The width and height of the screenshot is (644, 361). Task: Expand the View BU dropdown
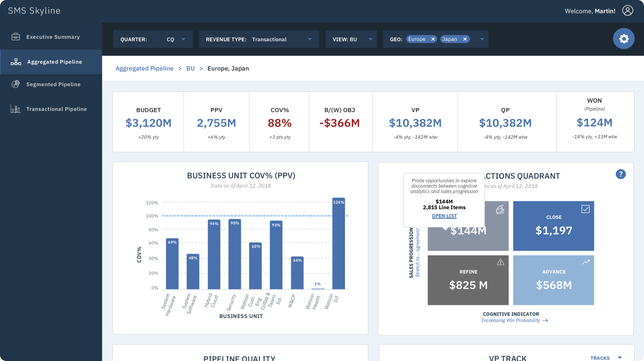point(370,39)
